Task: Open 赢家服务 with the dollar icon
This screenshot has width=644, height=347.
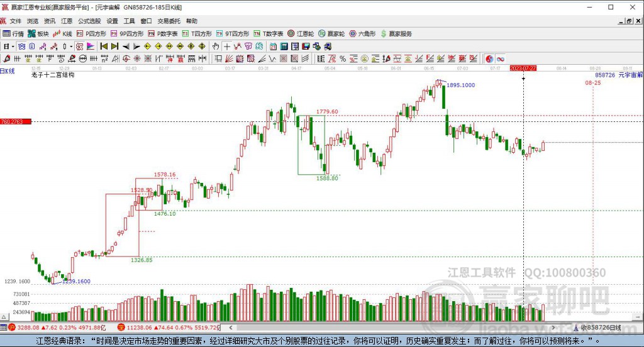Action: [396, 34]
